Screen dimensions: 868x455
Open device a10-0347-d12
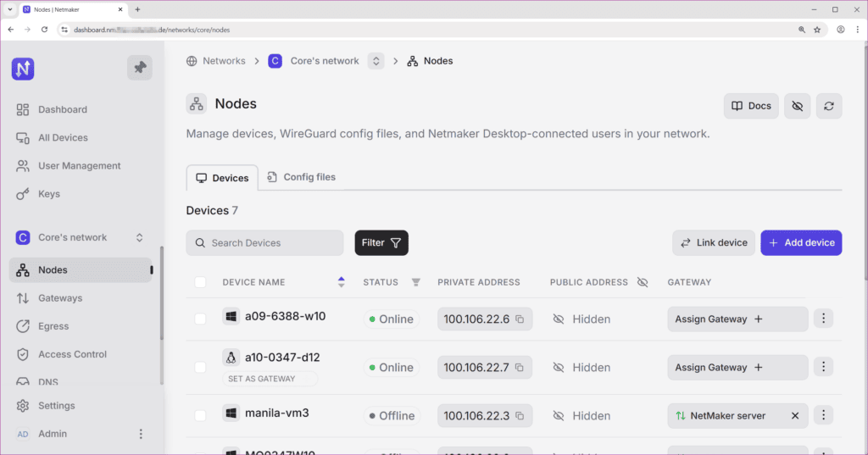[282, 358]
